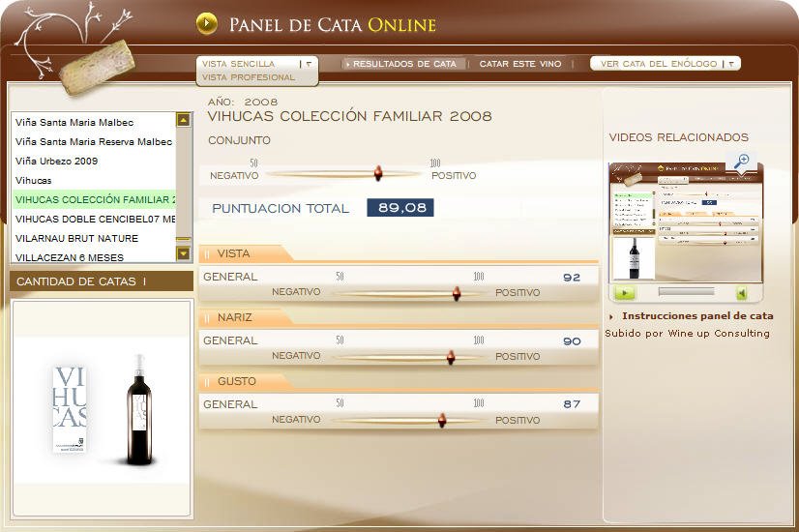Select VILARNAU BRUT NATURE entry
The image size is (799, 532).
94,239
